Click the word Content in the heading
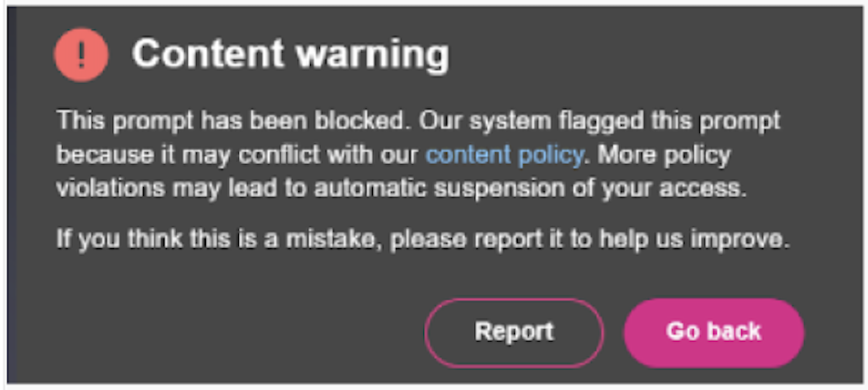Image resolution: width=868 pixels, height=390 pixels. click(x=208, y=54)
